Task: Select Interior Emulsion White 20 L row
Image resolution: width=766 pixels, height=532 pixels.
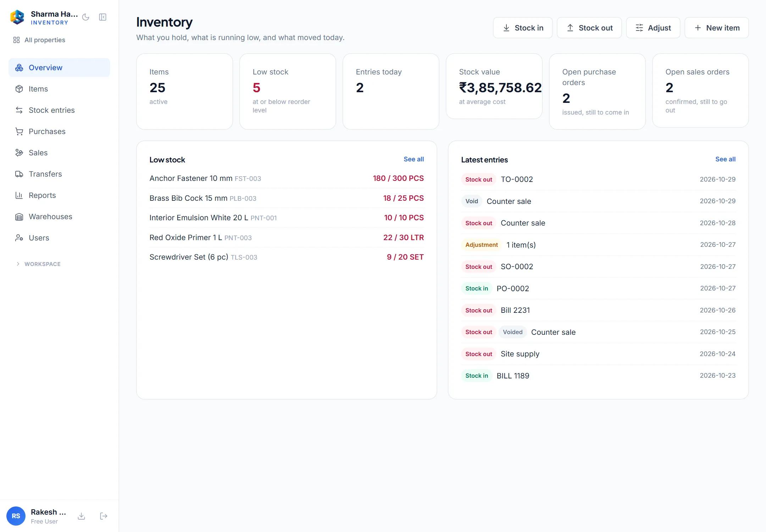Action: [287, 218]
